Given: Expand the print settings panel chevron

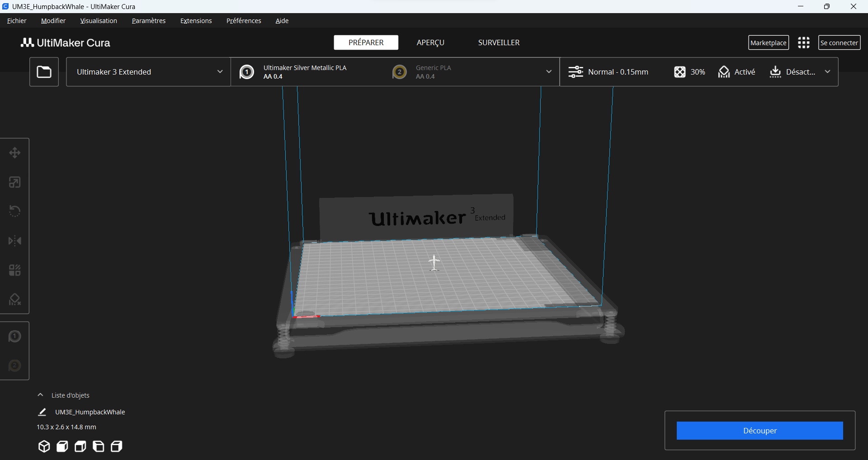Looking at the screenshot, I should pyautogui.click(x=827, y=72).
